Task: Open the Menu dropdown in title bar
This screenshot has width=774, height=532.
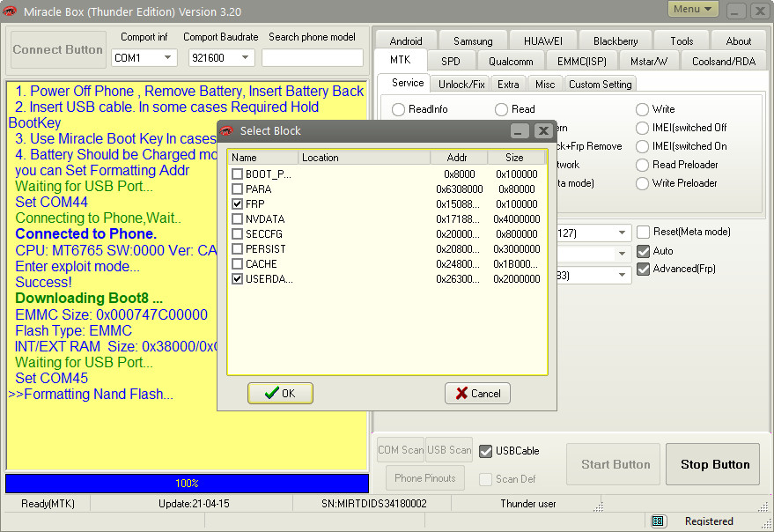Action: click(x=693, y=10)
